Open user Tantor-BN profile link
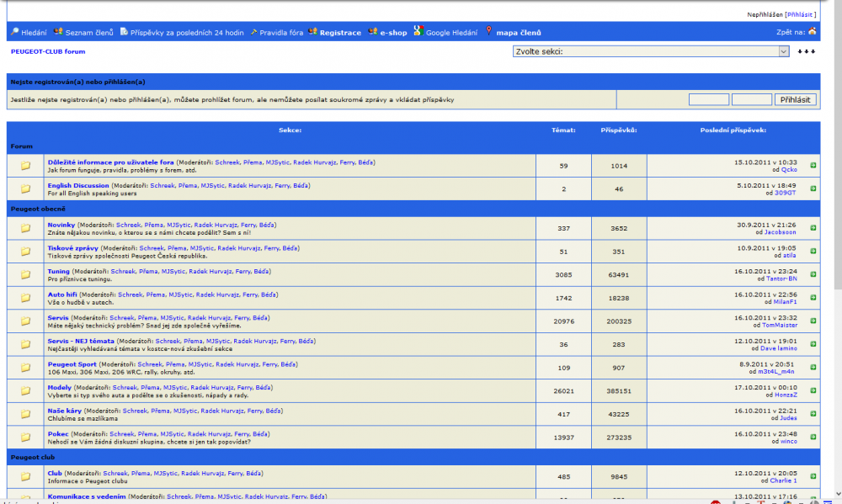Screen dimensions: 842x504 coord(781,279)
